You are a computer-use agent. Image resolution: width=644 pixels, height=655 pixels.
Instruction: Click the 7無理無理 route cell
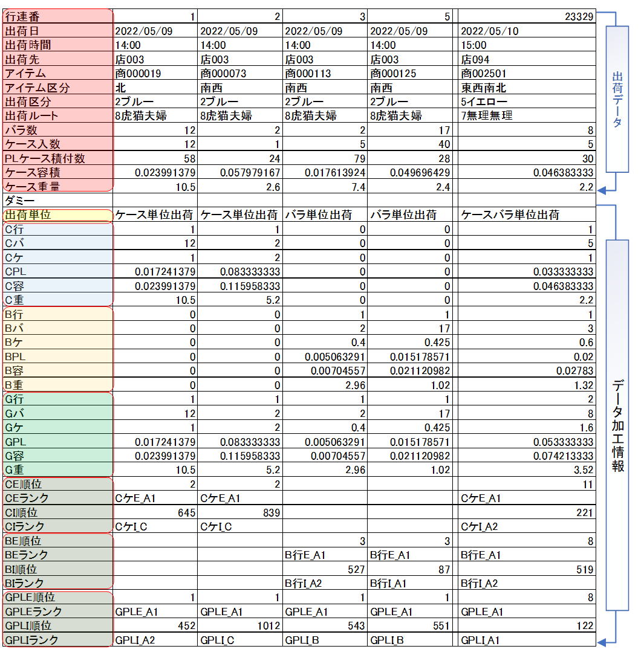point(527,116)
